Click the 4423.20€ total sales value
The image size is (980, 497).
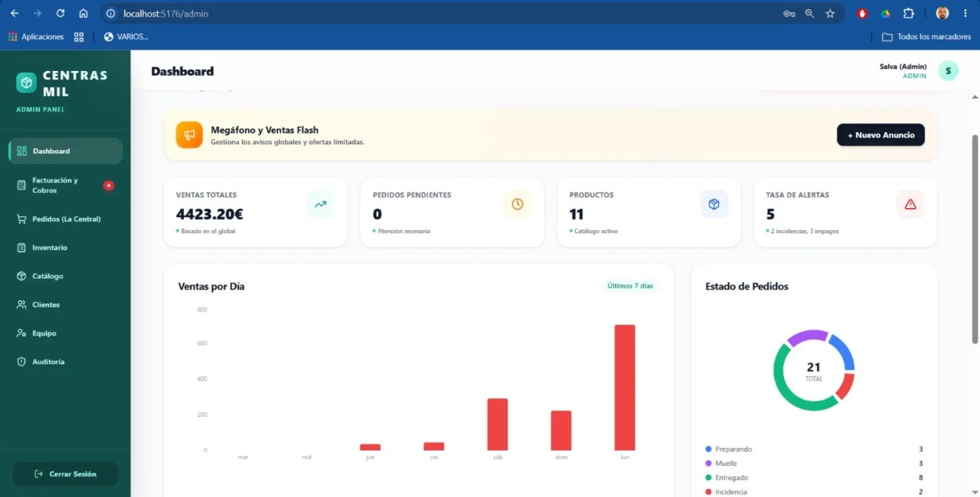coord(209,214)
